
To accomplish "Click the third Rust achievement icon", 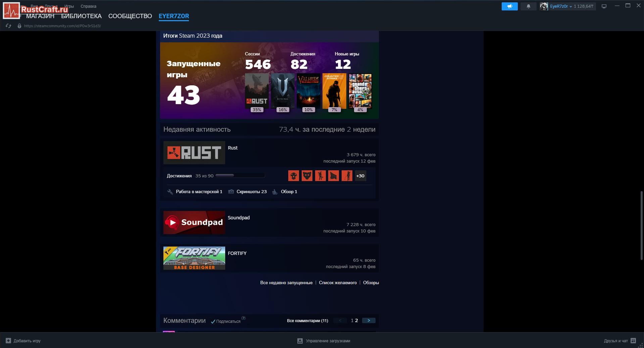I will [x=320, y=176].
